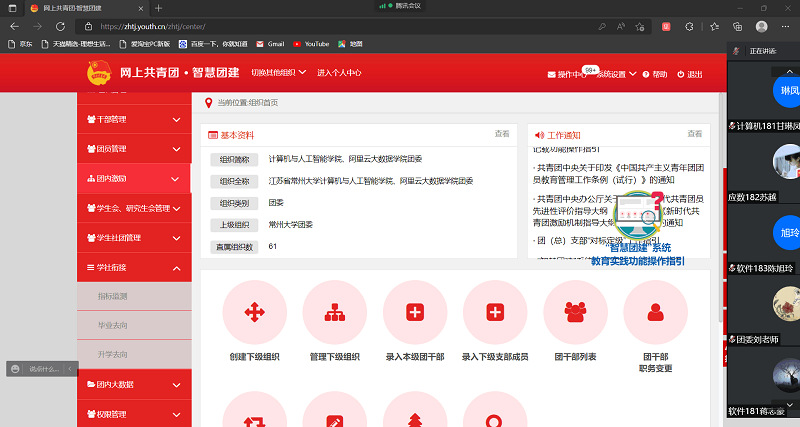Click the site logo emblem
The image size is (800, 427).
(99, 72)
